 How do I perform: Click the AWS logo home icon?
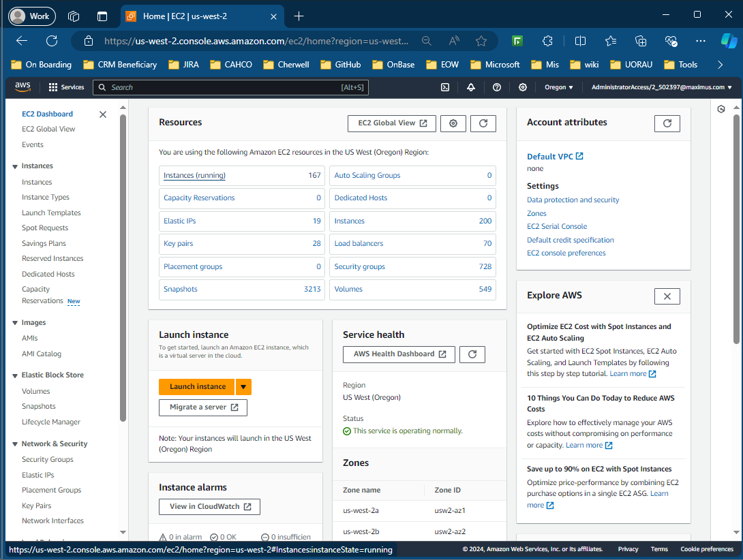pos(22,87)
